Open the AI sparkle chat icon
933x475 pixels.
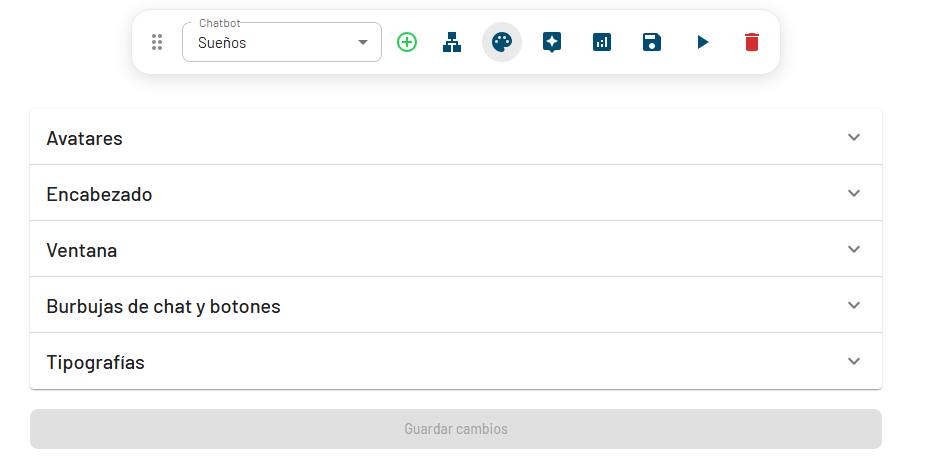pos(552,42)
